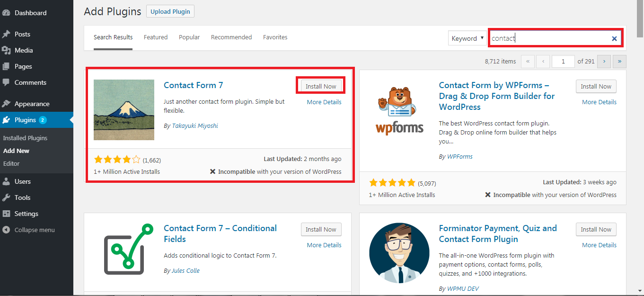Click the Pages icon in sidebar
Screen dimensions: 644x296
pos(6,66)
